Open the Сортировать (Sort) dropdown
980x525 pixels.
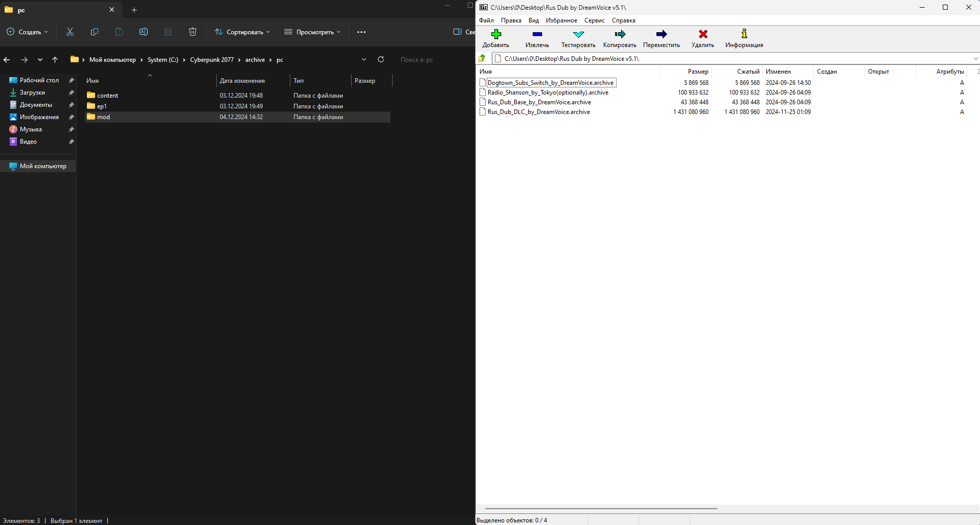tap(242, 32)
